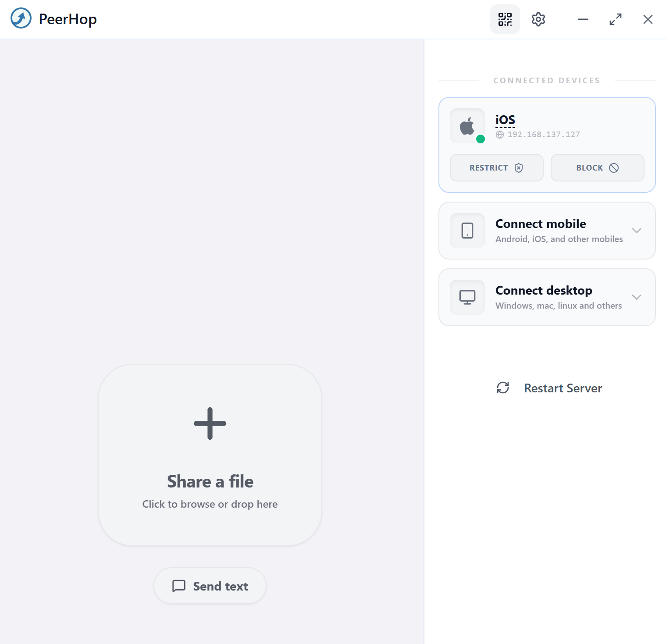Click the Connect desktop title
The width and height of the screenshot is (666, 644).
point(544,290)
